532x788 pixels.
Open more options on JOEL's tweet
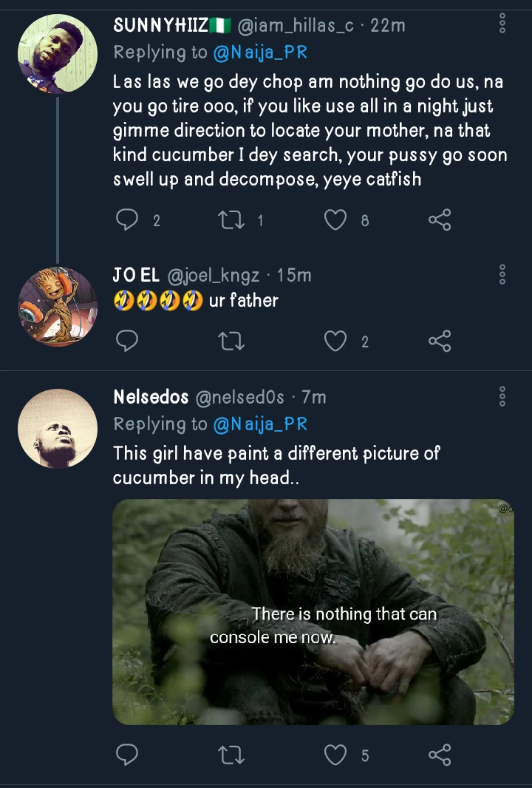pyautogui.click(x=502, y=275)
